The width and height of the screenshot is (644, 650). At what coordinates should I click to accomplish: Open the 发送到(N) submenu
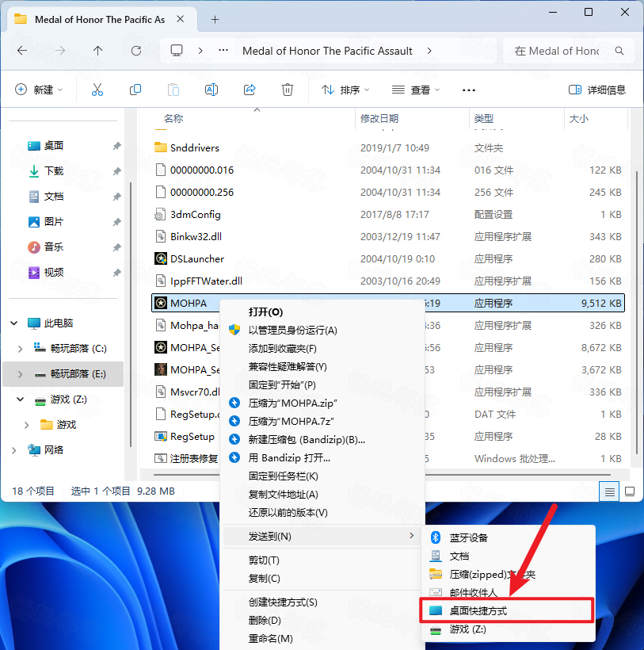point(323,536)
